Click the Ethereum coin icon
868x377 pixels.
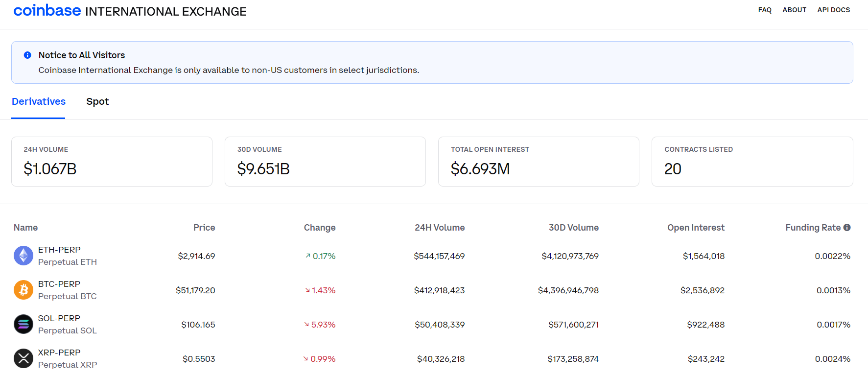click(x=23, y=256)
